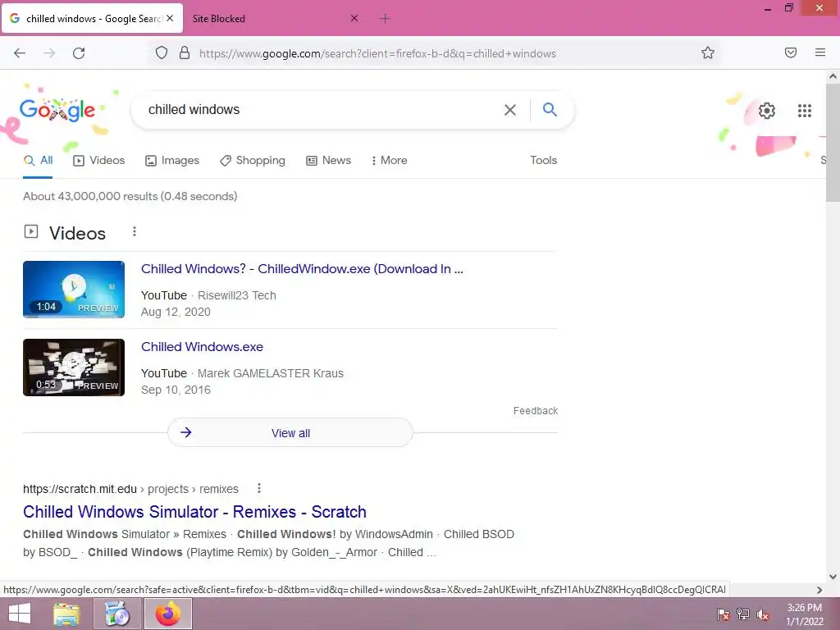Click the scroll down arrow

tap(833, 577)
